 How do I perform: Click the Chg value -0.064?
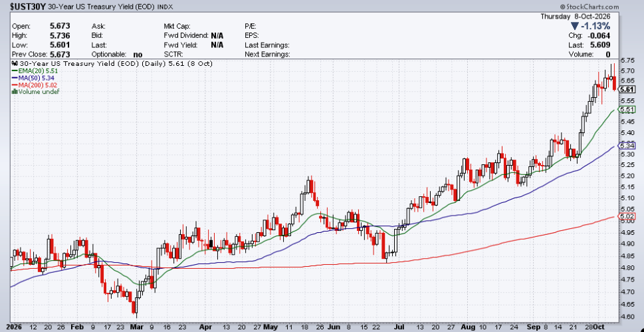pos(599,35)
